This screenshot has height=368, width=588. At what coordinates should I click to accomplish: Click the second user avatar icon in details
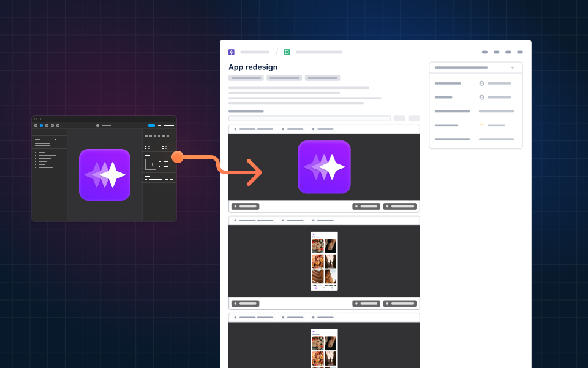pos(481,98)
